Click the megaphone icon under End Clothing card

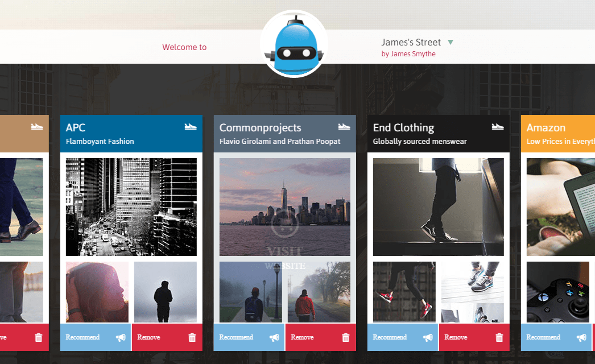428,337
